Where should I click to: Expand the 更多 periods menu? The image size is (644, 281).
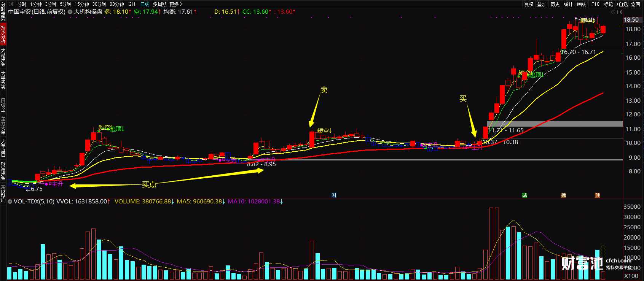click(x=176, y=4)
